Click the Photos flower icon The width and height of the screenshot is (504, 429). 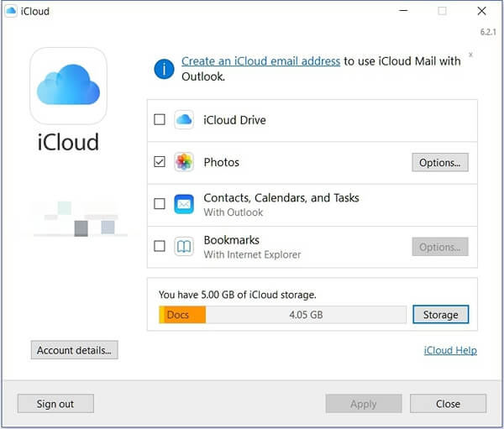pyautogui.click(x=184, y=162)
